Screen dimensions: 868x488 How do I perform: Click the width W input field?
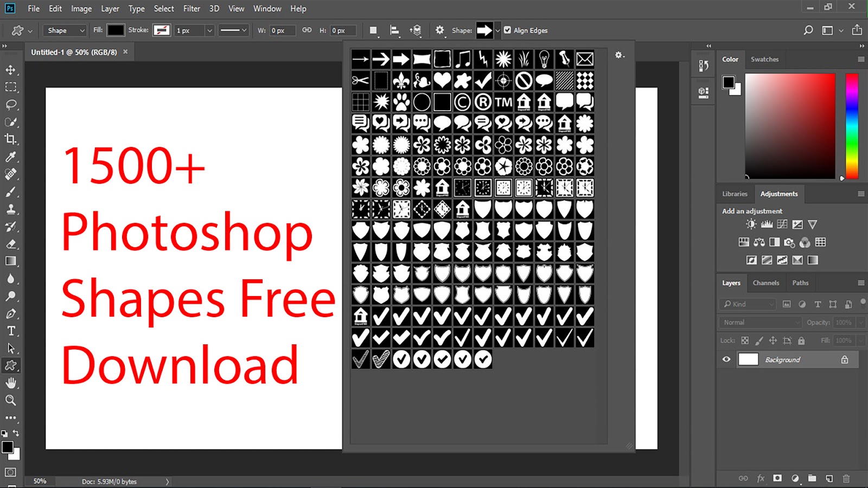coord(283,30)
